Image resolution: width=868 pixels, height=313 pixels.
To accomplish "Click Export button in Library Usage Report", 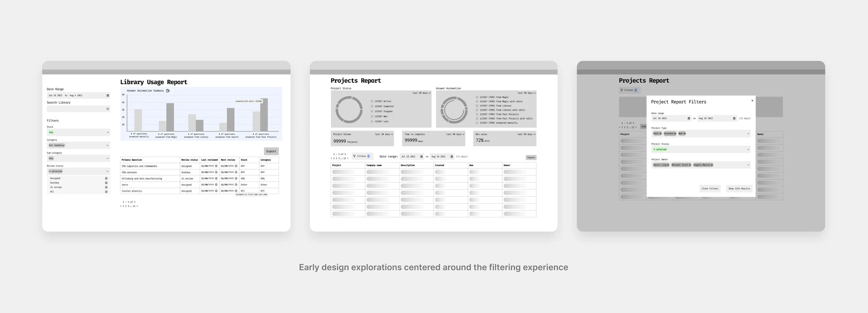I will click(x=271, y=151).
